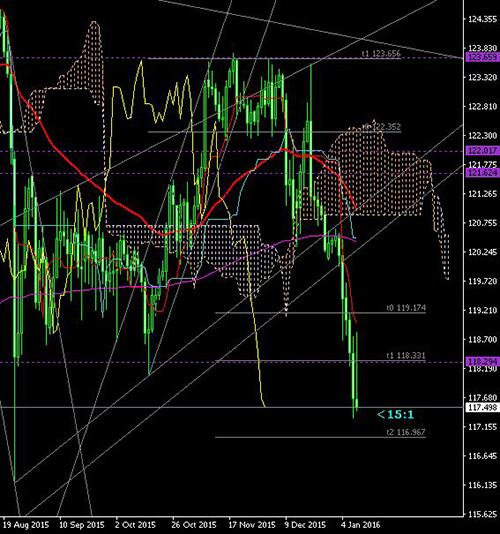Select the 118.294 purple price tag

(x=482, y=361)
